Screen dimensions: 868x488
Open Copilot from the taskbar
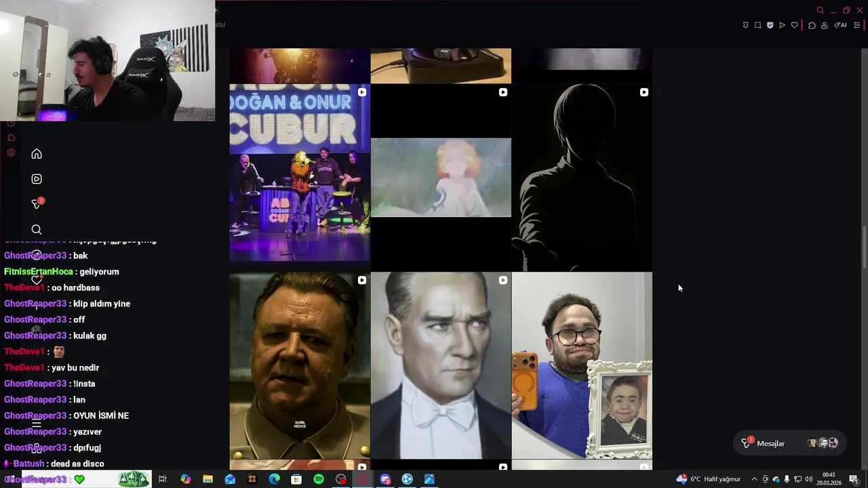tap(185, 479)
